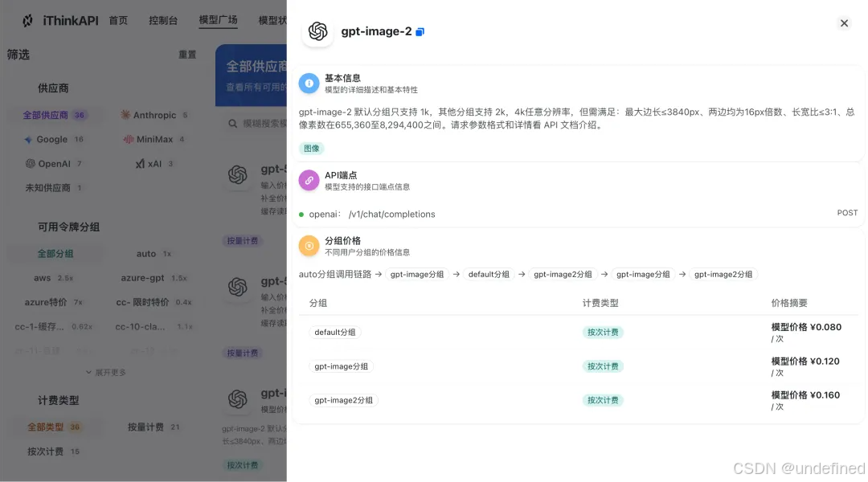Click the gpt-image分组 table row tag
Screen dimensions: 868x482
pyautogui.click(x=341, y=366)
